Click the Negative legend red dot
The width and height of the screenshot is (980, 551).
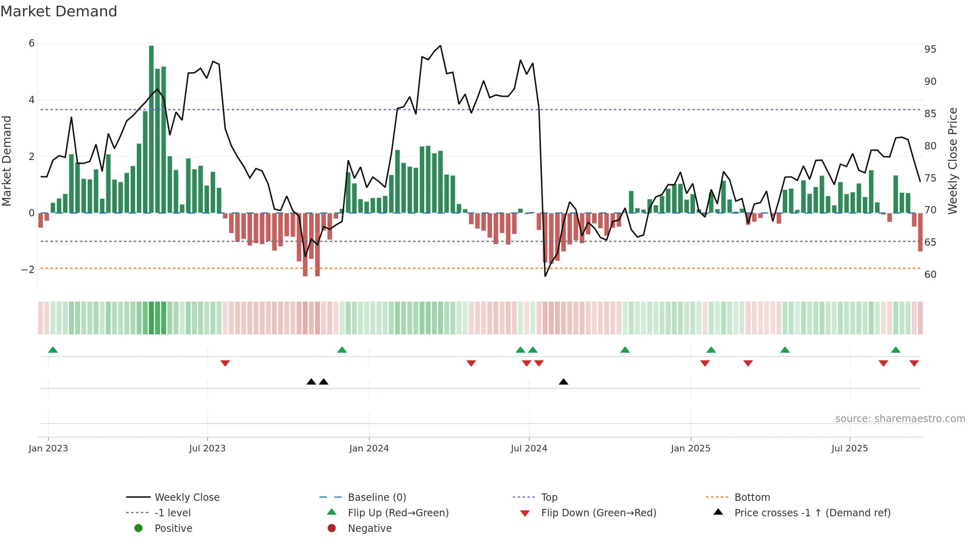332,528
